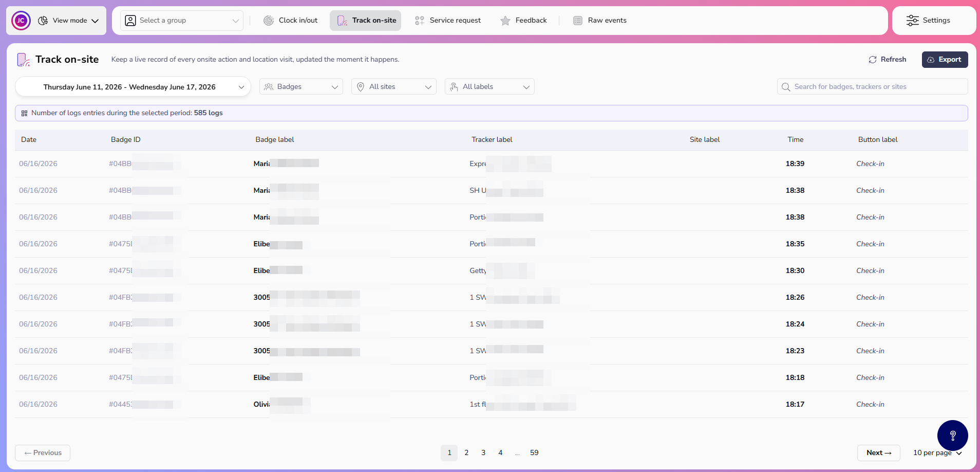
Task: Click the 18:24 time cell
Action: pyautogui.click(x=795, y=324)
